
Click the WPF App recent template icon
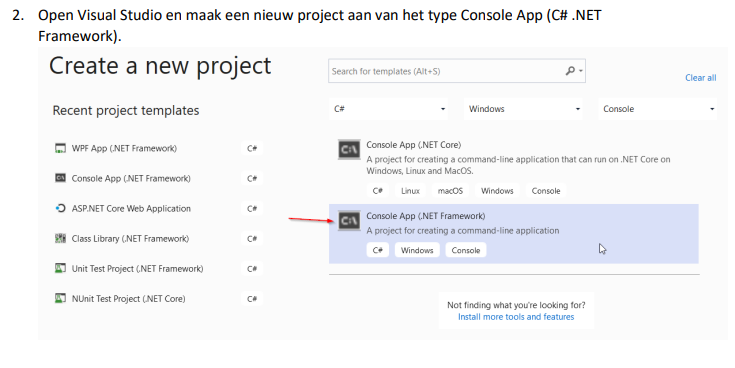pos(60,149)
